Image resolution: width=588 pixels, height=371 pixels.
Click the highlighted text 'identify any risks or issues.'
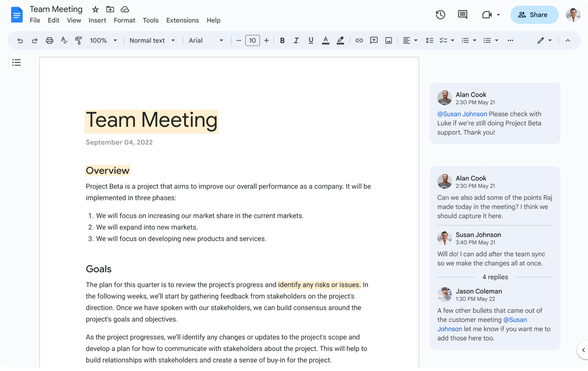pos(320,285)
